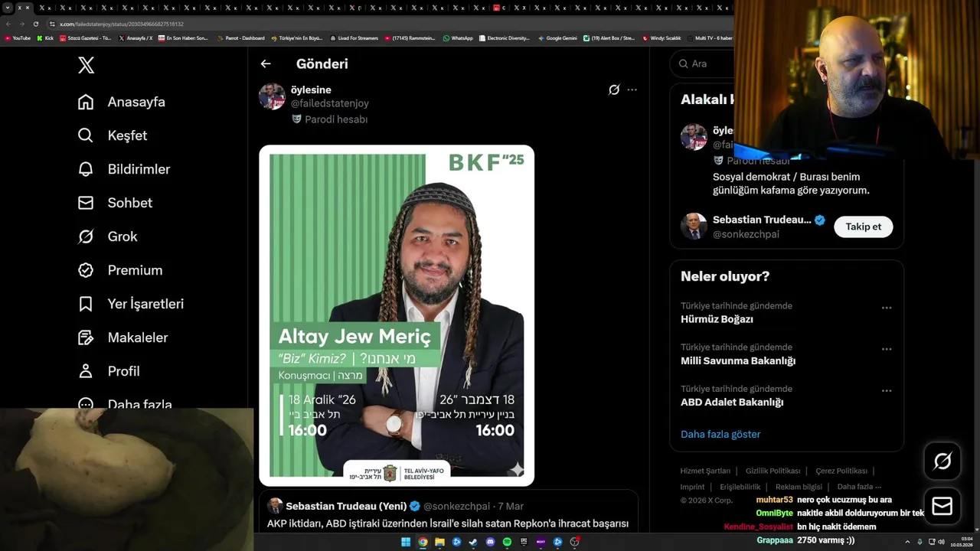The width and height of the screenshot is (980, 551).
Task: Open Bildirimler notifications
Action: tap(124, 169)
